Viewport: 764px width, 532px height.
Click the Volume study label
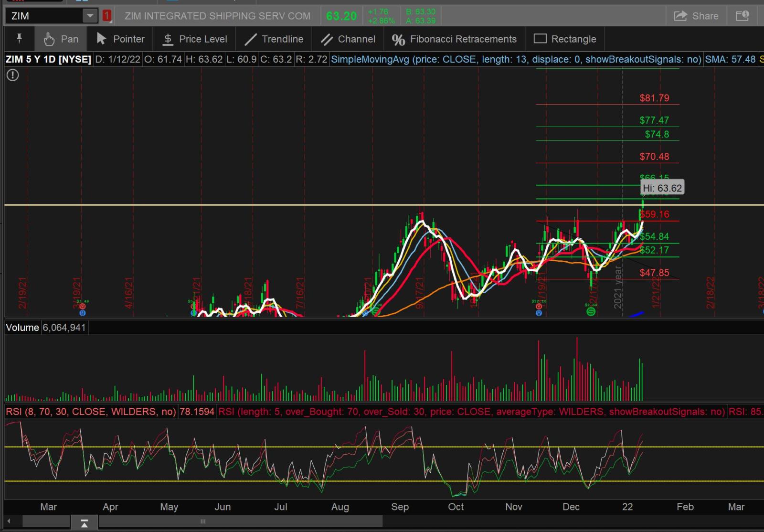pos(22,328)
